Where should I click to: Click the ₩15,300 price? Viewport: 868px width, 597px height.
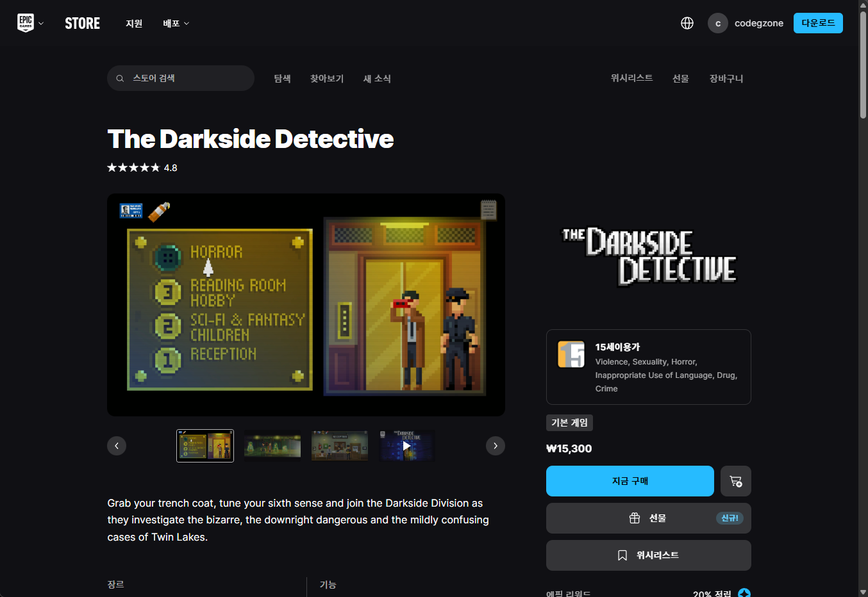[569, 448]
